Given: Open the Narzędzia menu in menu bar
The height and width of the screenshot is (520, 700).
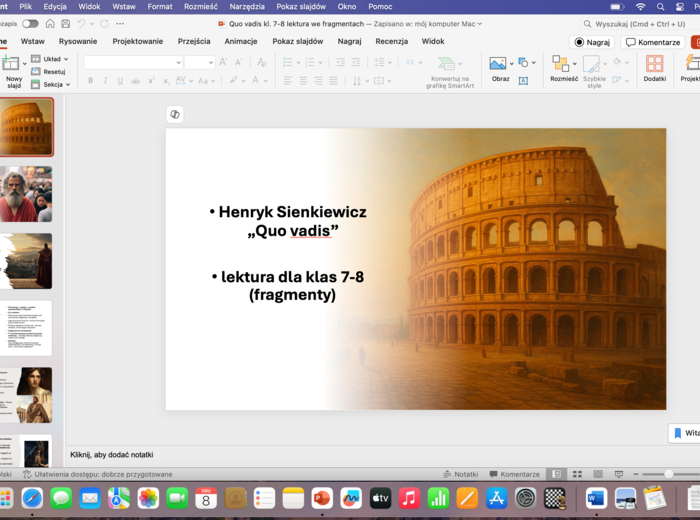Looking at the screenshot, I should (246, 6).
